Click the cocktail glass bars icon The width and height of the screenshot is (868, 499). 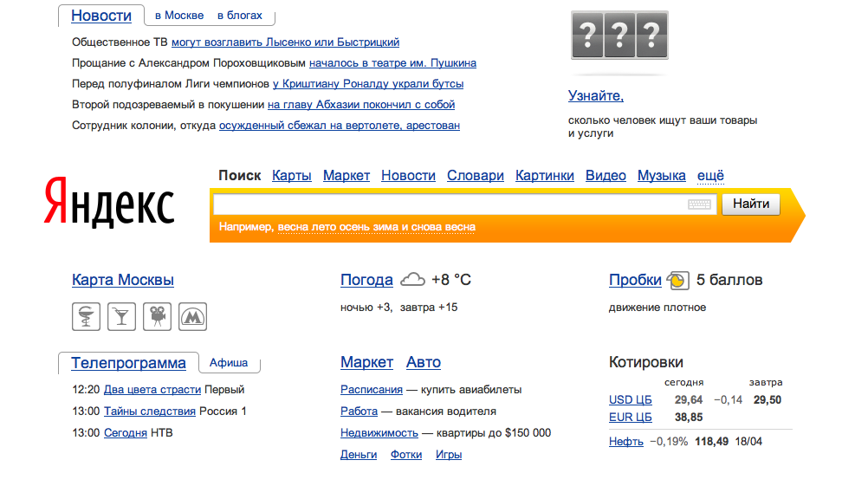pos(121,317)
